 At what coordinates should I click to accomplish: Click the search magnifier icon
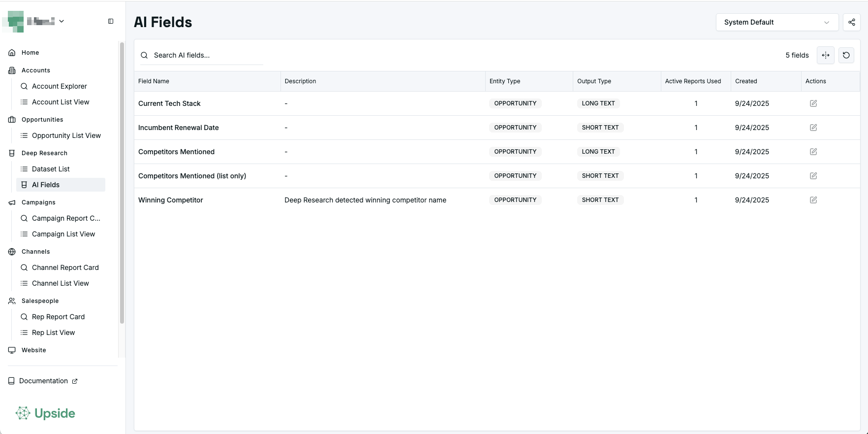144,55
